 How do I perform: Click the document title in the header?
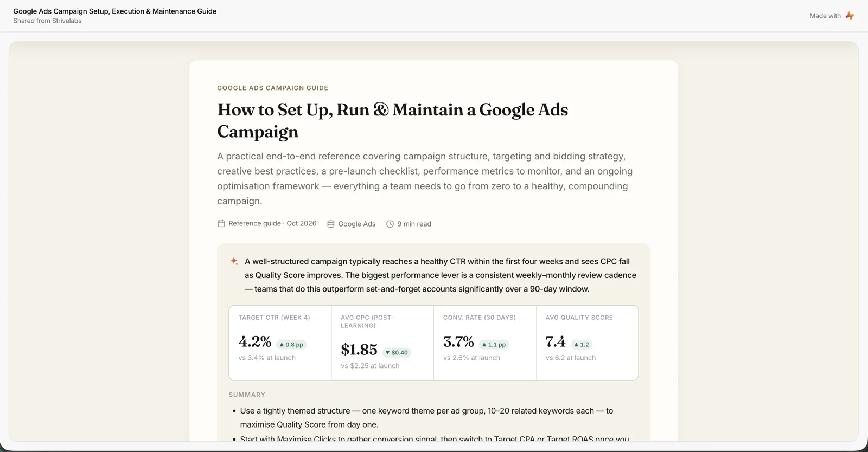point(115,11)
